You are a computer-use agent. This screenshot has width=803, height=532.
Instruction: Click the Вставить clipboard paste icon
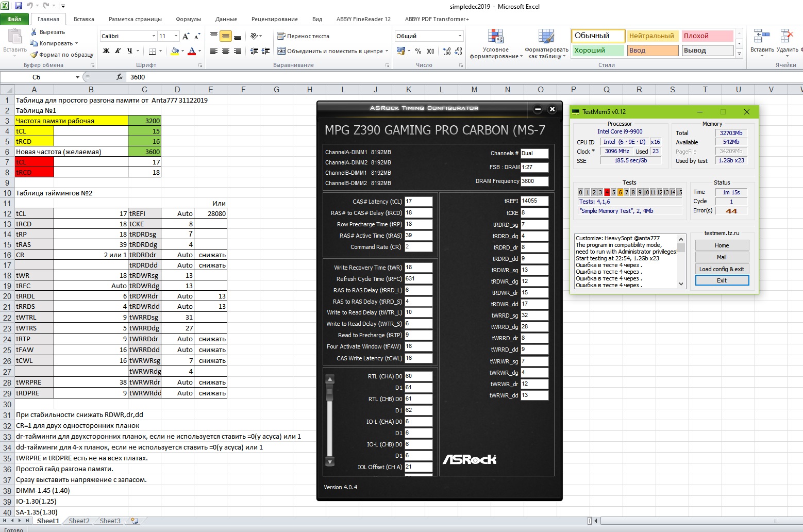[x=15, y=36]
